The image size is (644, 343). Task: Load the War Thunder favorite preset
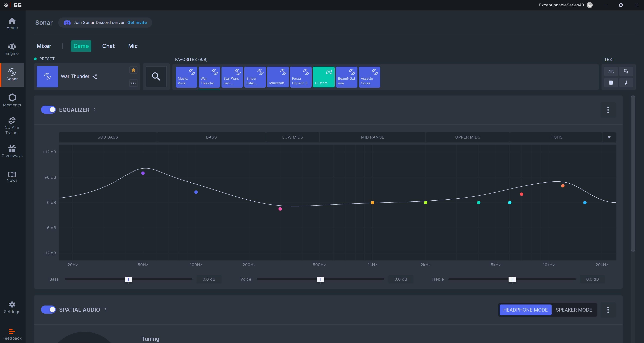click(x=209, y=77)
